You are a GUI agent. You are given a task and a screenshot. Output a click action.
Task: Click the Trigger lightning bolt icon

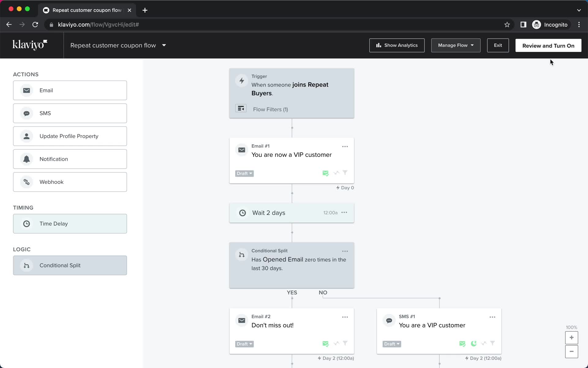242,81
